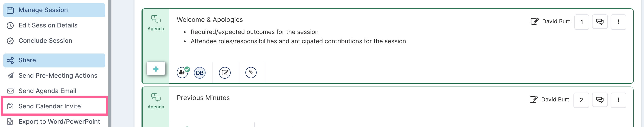Image resolution: width=644 pixels, height=127 pixels.
Task: Click the paperclip attachment icon
Action: click(251, 73)
